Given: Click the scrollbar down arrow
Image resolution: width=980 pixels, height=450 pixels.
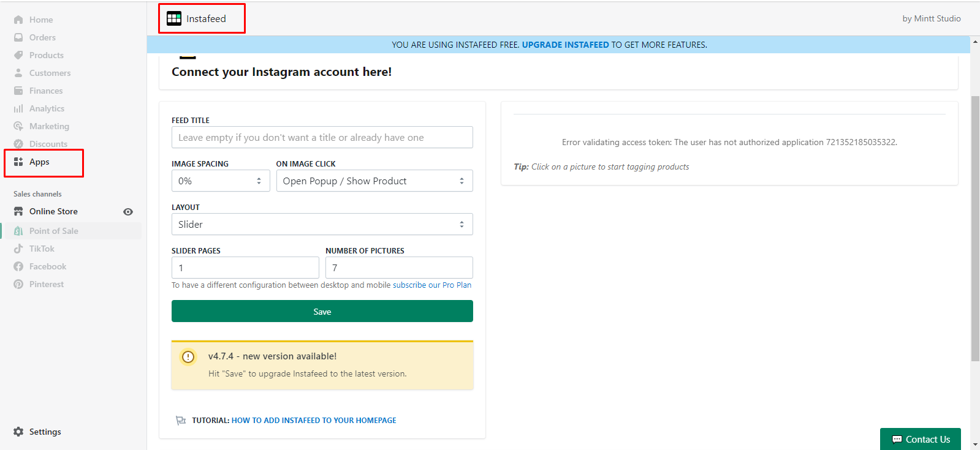Looking at the screenshot, I should click(975, 445).
